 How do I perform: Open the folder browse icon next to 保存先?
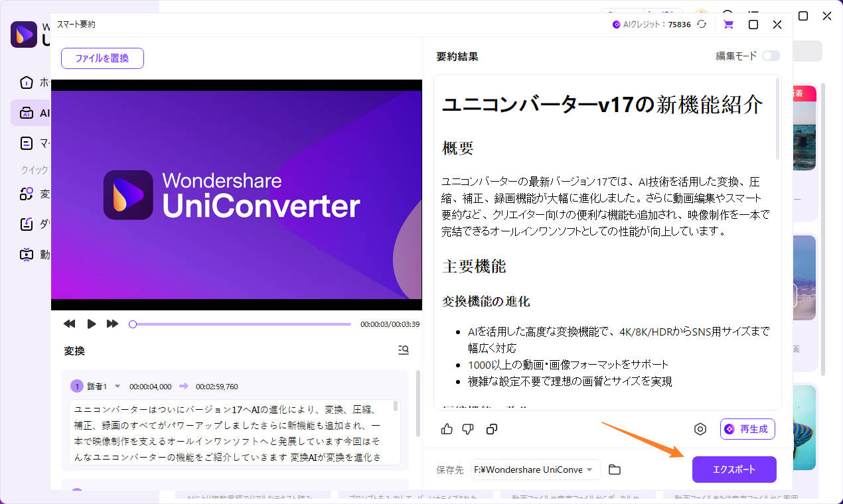pyautogui.click(x=614, y=470)
